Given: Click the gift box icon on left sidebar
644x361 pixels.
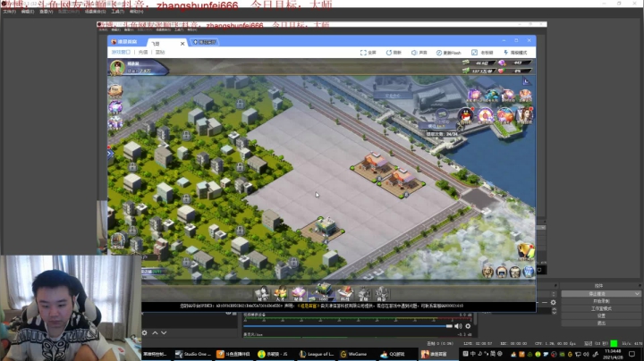Looking at the screenshot, I should pyautogui.click(x=115, y=122).
